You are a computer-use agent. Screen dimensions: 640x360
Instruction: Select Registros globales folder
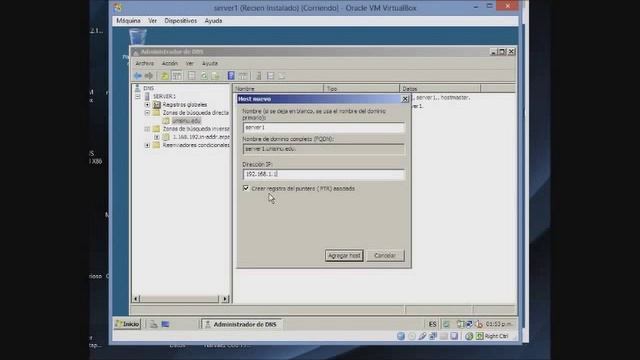[184, 104]
